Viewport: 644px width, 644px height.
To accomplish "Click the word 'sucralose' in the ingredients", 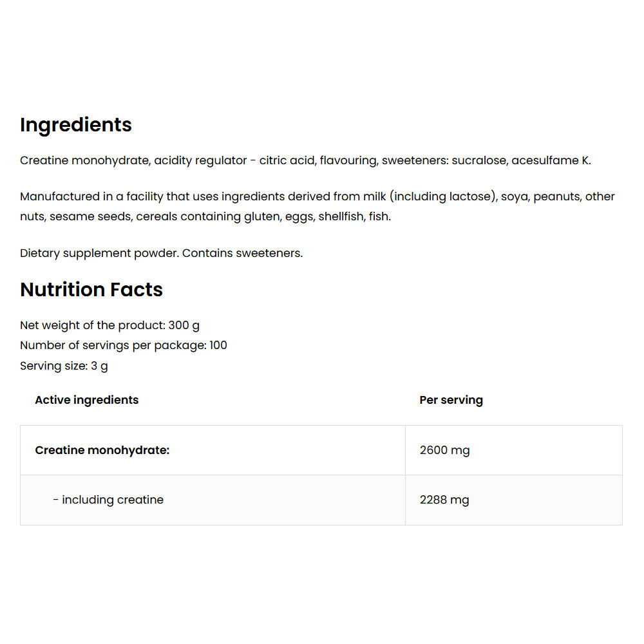I will click(x=479, y=160).
